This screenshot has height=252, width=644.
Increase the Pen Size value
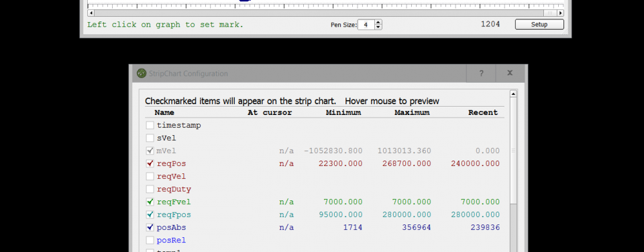[378, 22]
